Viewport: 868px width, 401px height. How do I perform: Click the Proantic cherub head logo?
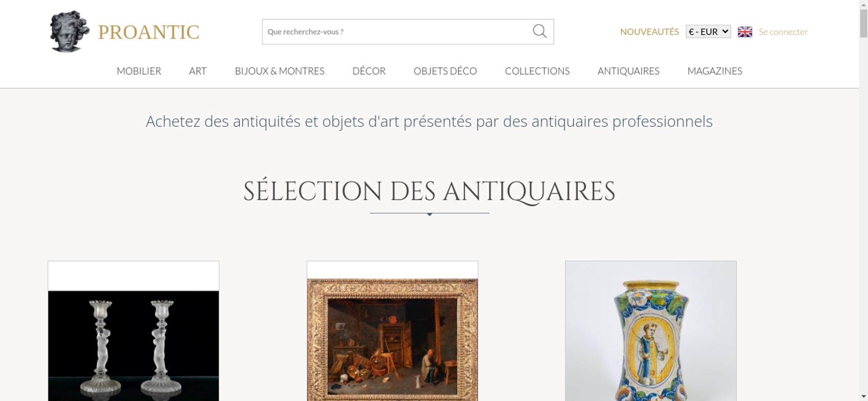pos(69,31)
